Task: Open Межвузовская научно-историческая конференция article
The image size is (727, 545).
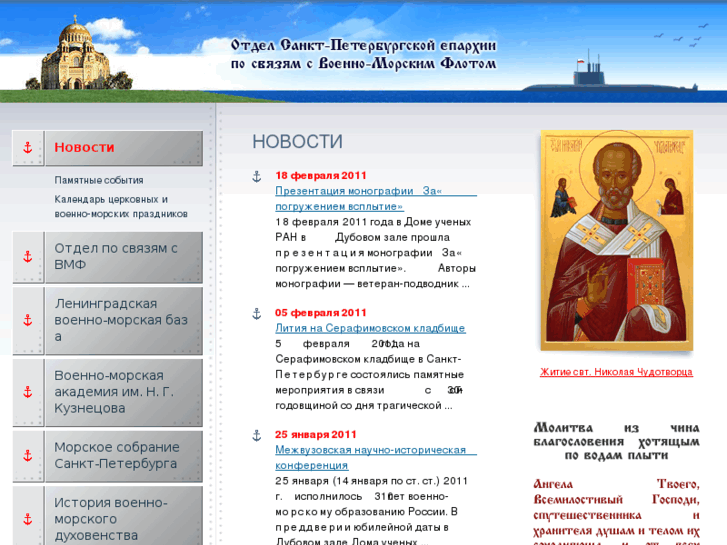Action: [x=376, y=457]
